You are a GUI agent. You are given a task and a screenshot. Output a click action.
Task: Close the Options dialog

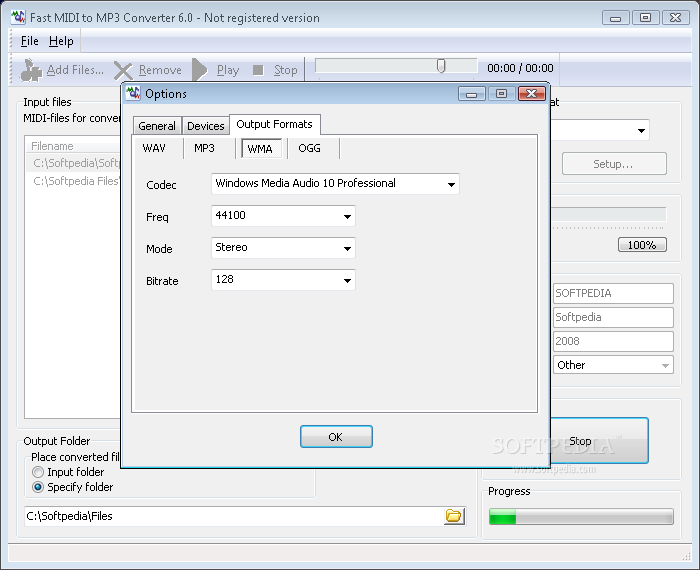tap(532, 93)
